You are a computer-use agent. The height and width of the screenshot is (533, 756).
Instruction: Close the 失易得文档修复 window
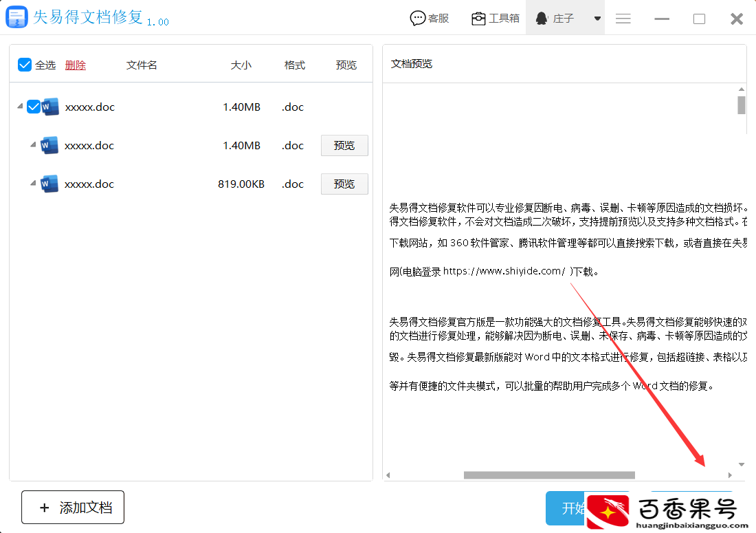(x=737, y=19)
